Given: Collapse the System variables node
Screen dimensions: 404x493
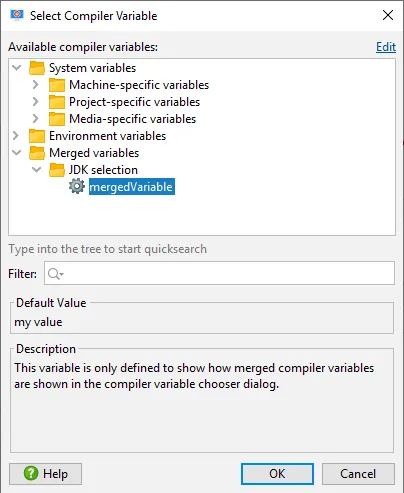Looking at the screenshot, I should [x=16, y=68].
